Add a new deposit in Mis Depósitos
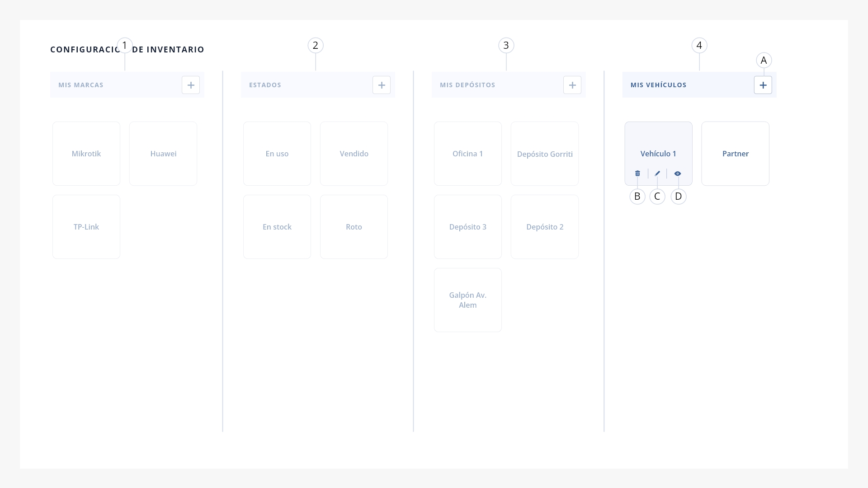 [572, 85]
